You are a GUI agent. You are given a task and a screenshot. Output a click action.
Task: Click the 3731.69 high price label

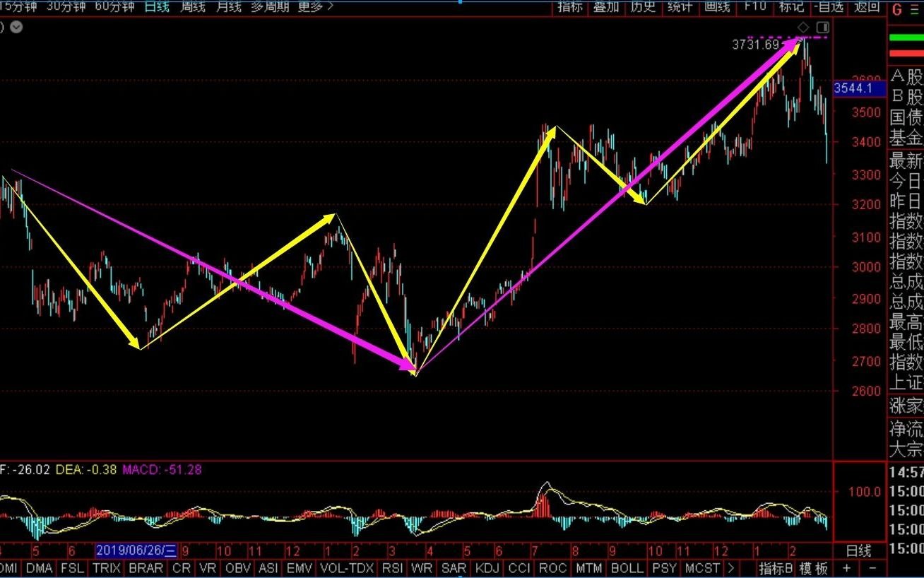click(x=755, y=45)
